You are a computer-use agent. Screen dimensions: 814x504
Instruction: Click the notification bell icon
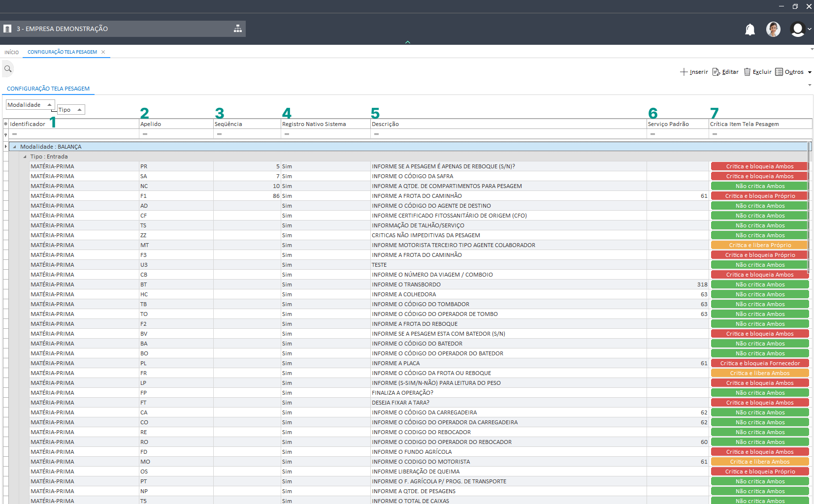(x=749, y=30)
